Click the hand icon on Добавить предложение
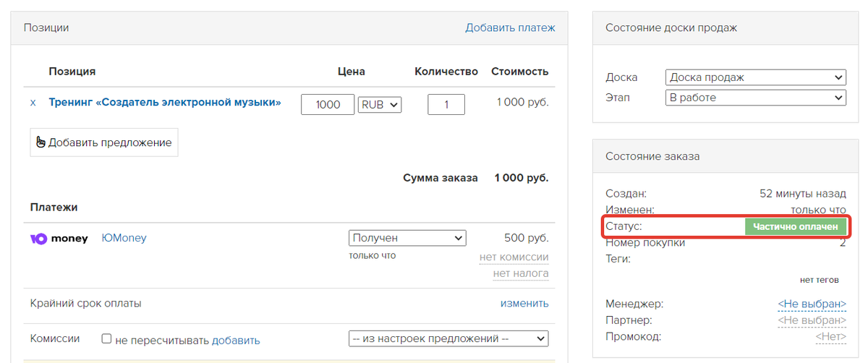868x363 pixels. [41, 142]
